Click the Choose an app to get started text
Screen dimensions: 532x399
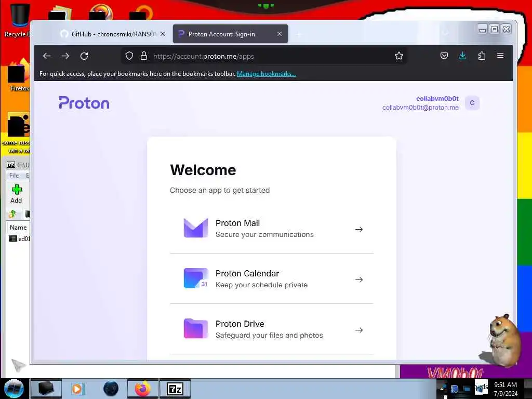pyautogui.click(x=220, y=190)
